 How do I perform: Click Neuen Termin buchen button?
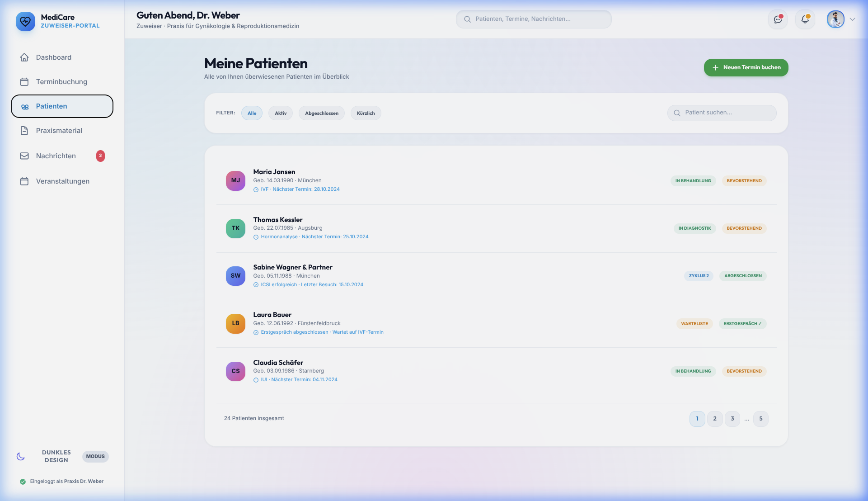click(746, 67)
